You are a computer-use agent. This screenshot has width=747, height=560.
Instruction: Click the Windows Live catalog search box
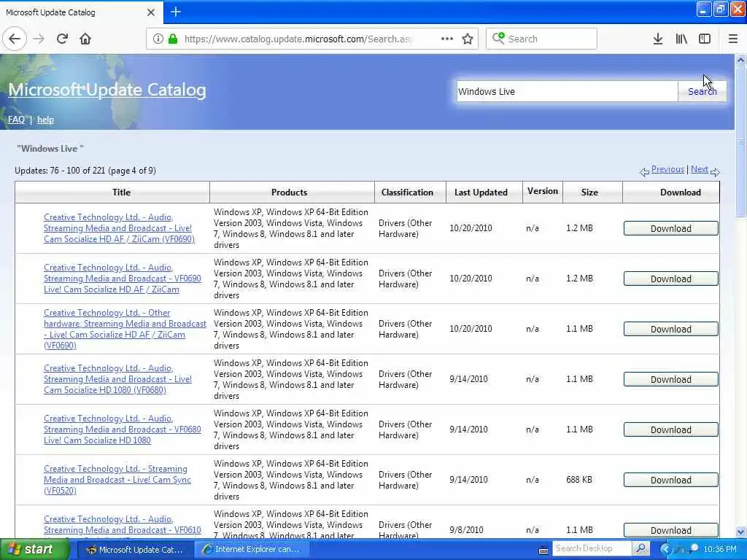click(566, 91)
